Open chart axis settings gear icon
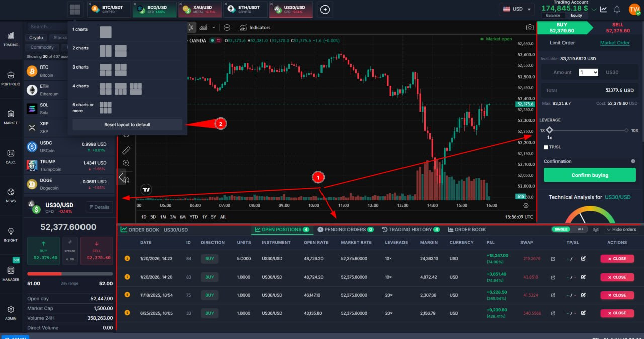This screenshot has width=644, height=339. tap(526, 205)
